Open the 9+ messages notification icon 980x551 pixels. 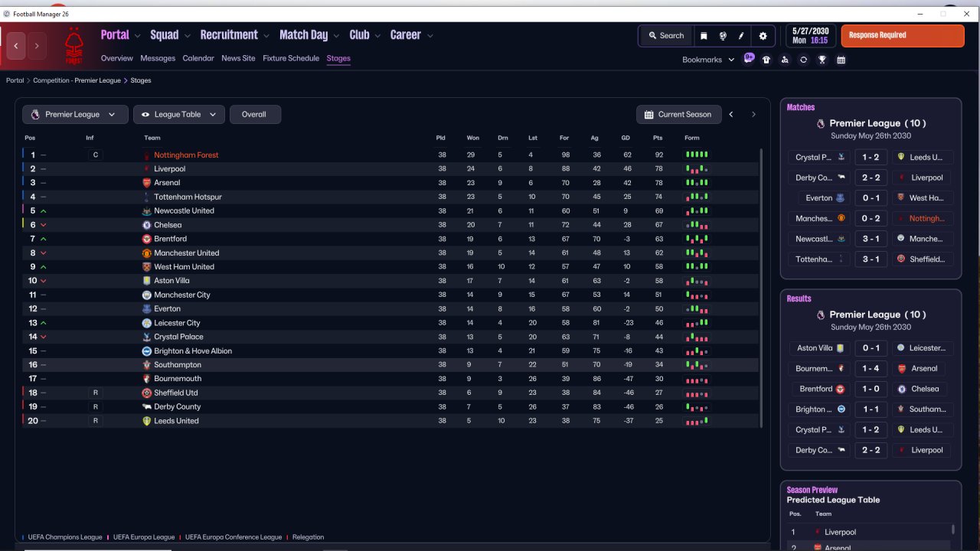pyautogui.click(x=749, y=58)
